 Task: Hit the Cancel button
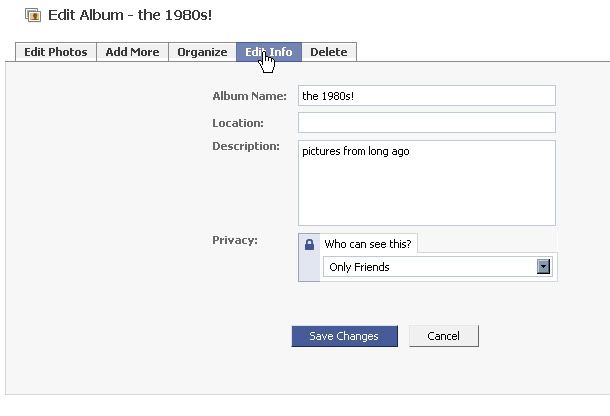tap(443, 336)
